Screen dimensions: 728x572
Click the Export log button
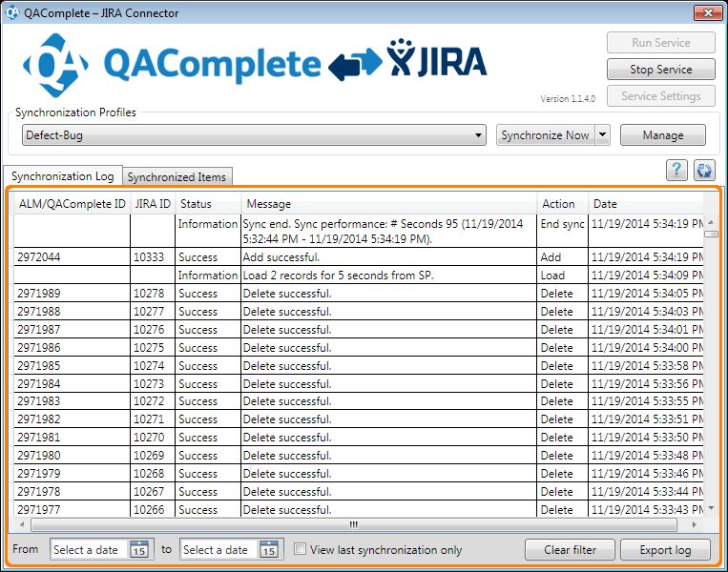[x=665, y=550]
